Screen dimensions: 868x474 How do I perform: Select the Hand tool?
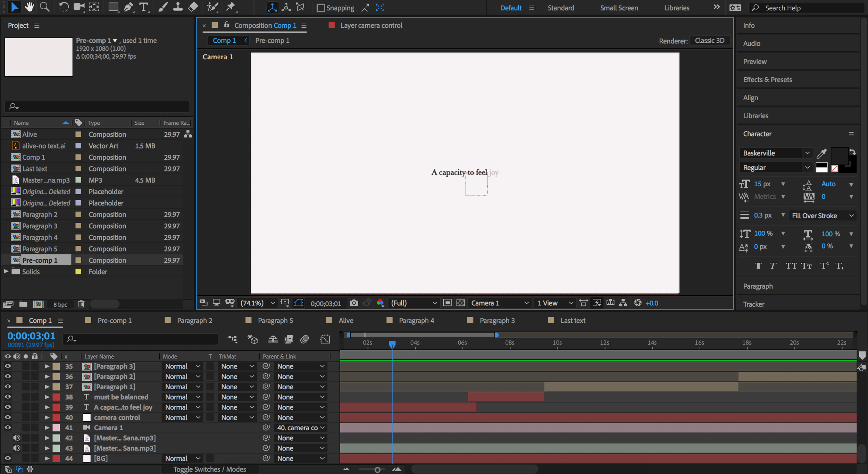(30, 7)
